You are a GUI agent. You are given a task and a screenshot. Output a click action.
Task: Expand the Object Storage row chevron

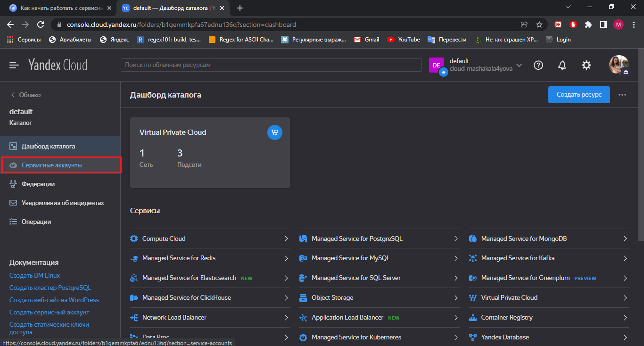(456, 298)
